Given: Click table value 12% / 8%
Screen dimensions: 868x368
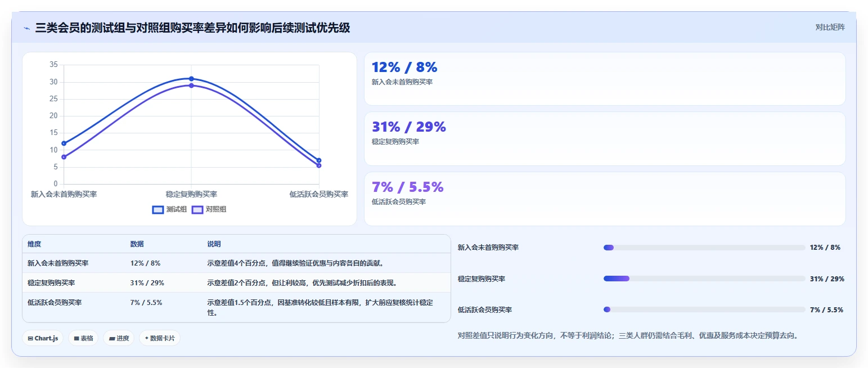Looking at the screenshot, I should (x=145, y=263).
